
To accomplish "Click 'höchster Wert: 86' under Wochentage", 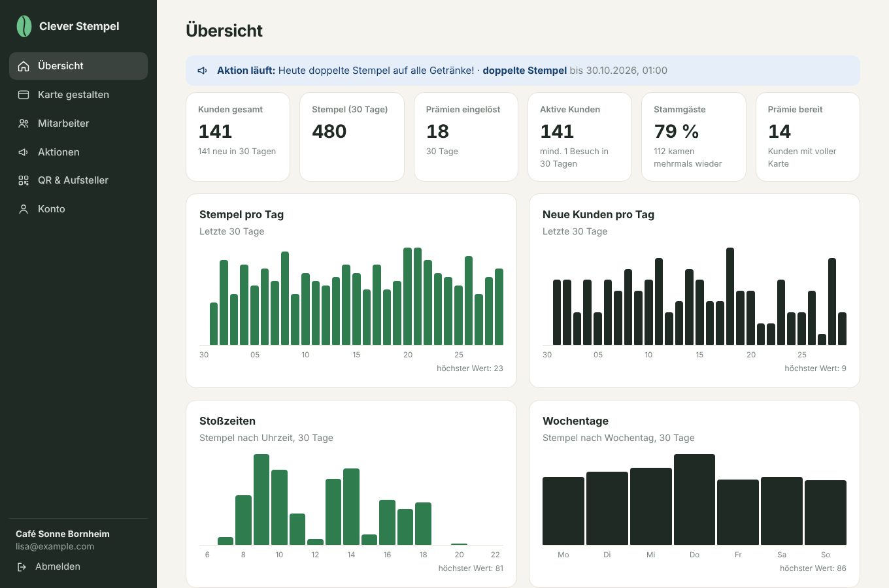I will (x=813, y=568).
